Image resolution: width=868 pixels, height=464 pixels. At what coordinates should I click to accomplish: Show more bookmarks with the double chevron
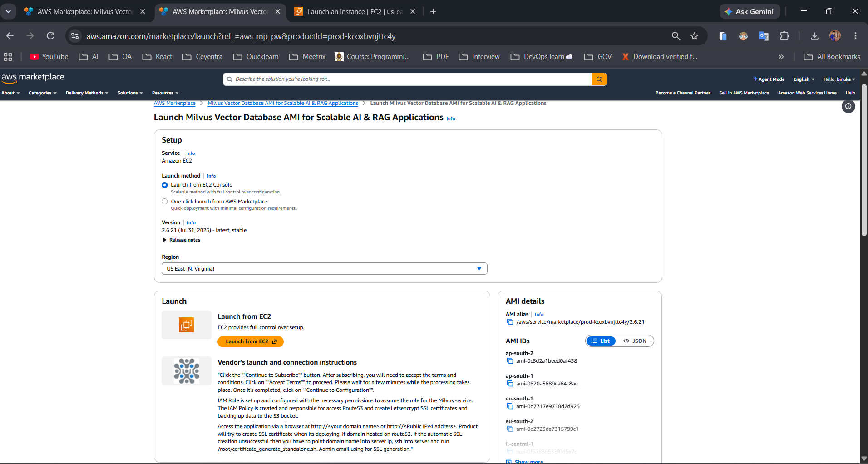pos(781,57)
